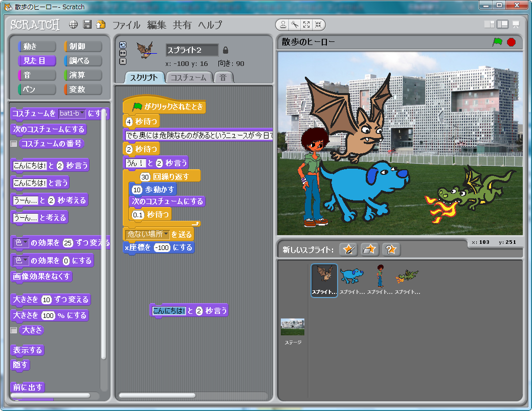
Task: Toggle the sprite drag lock icon
Action: tap(226, 50)
